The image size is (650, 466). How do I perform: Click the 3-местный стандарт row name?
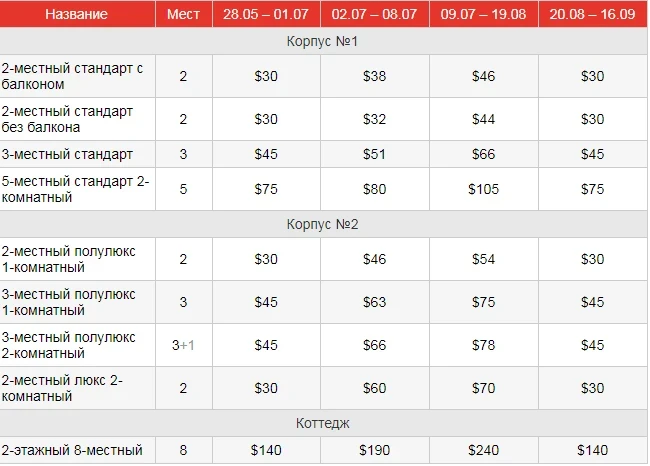pos(67,154)
